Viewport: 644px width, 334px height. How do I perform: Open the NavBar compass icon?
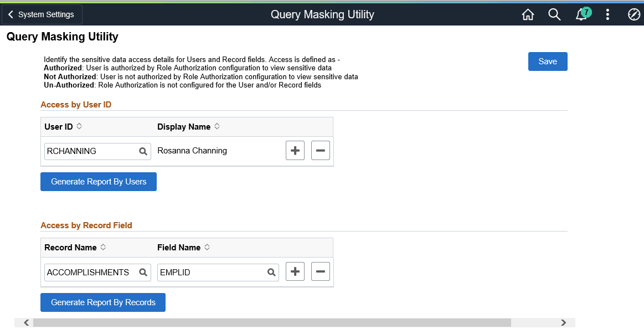(634, 14)
